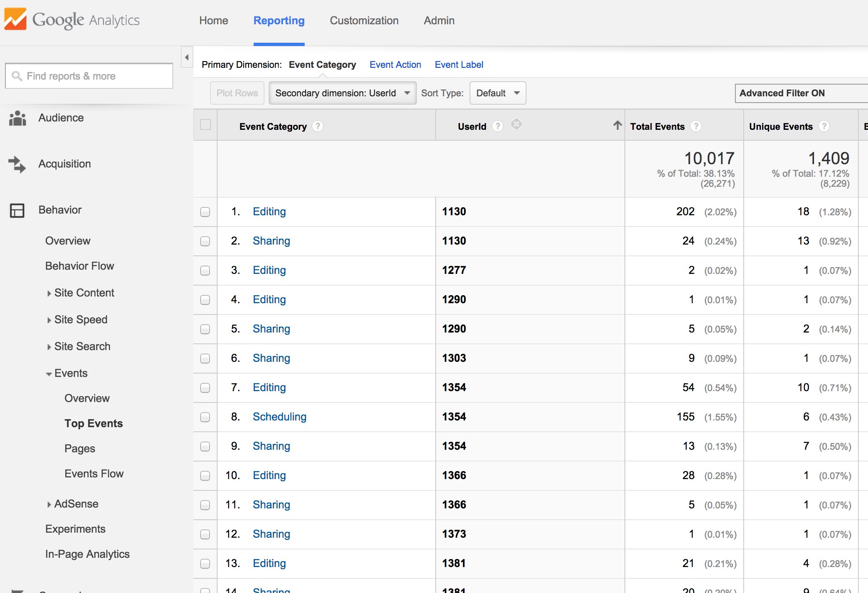Open the Admin tab
868x593 pixels.
click(x=439, y=21)
